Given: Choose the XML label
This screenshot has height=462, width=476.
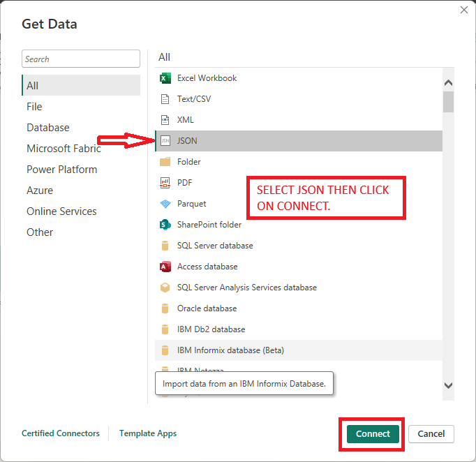Looking at the screenshot, I should tap(185, 120).
